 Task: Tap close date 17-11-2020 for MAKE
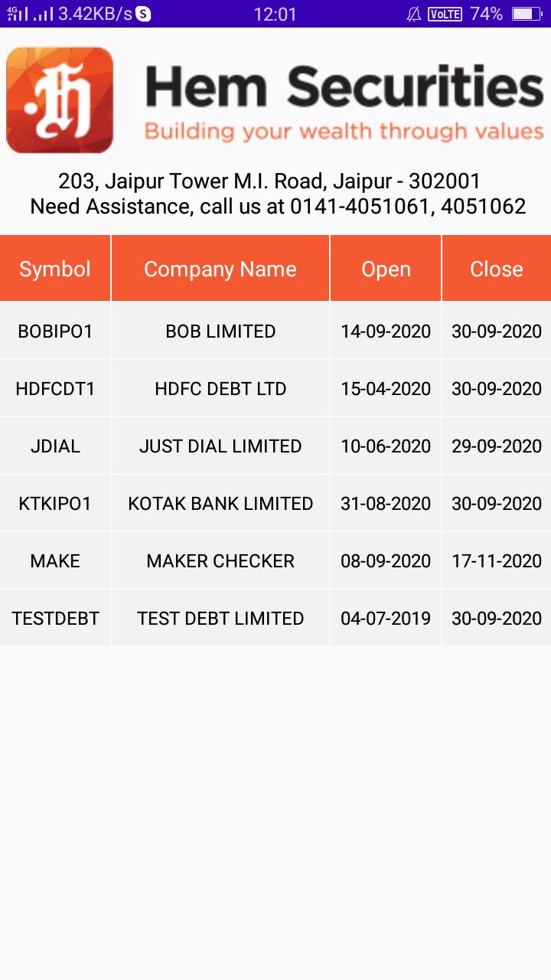pyautogui.click(x=496, y=561)
